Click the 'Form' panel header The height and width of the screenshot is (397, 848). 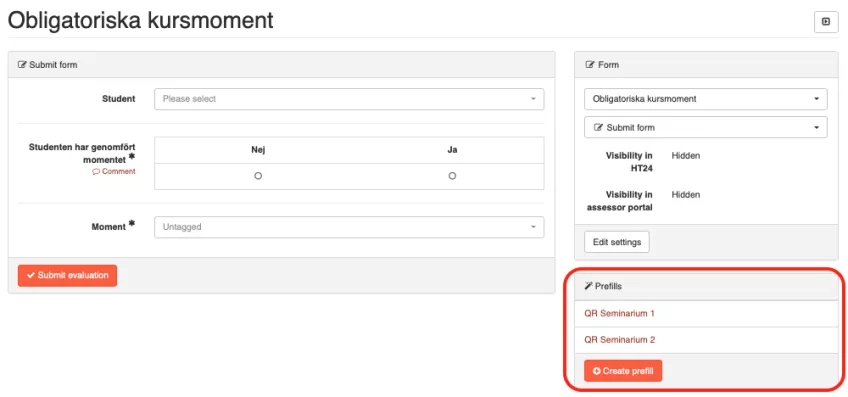(x=707, y=64)
